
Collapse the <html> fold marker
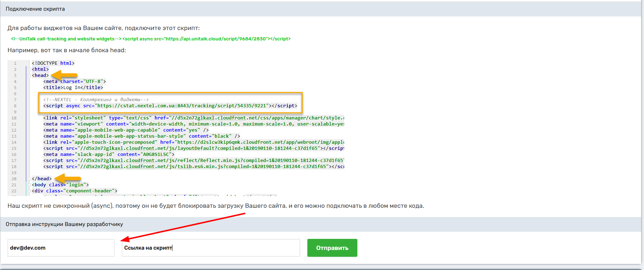[x=29, y=69]
